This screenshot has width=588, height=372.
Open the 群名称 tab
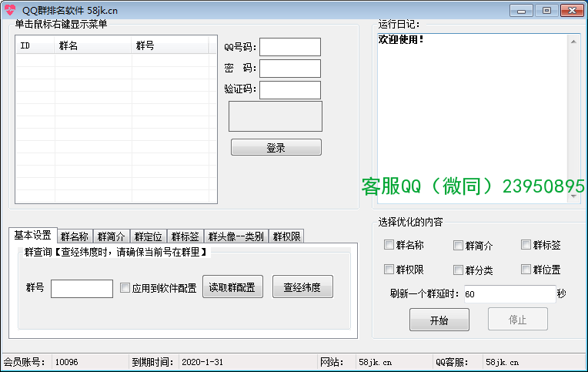[x=75, y=236]
